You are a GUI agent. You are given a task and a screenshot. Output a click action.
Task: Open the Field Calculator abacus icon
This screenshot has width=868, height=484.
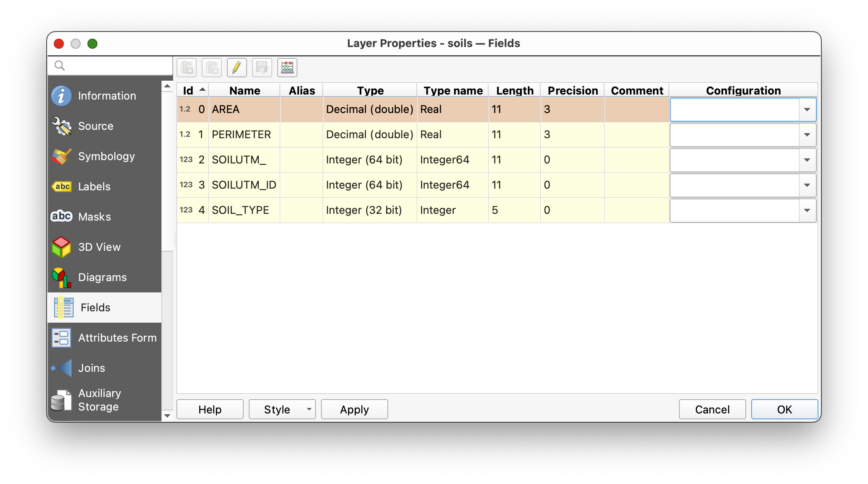(287, 68)
